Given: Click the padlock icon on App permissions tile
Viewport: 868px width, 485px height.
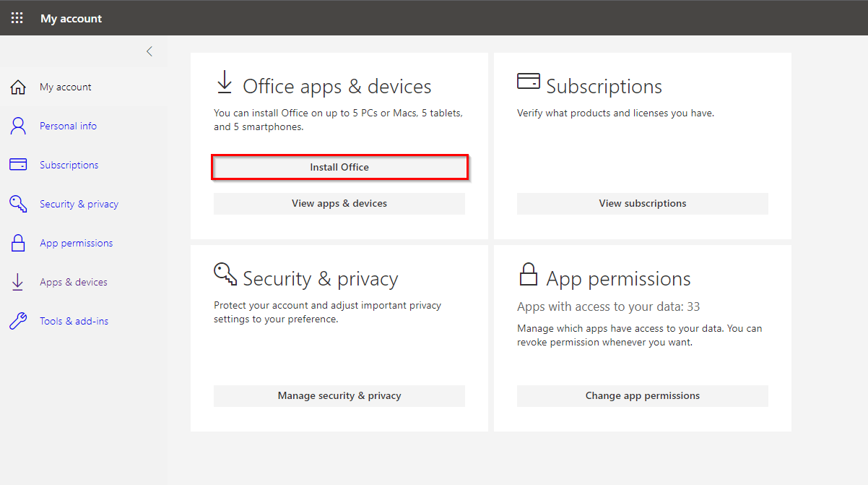Looking at the screenshot, I should click(x=529, y=273).
